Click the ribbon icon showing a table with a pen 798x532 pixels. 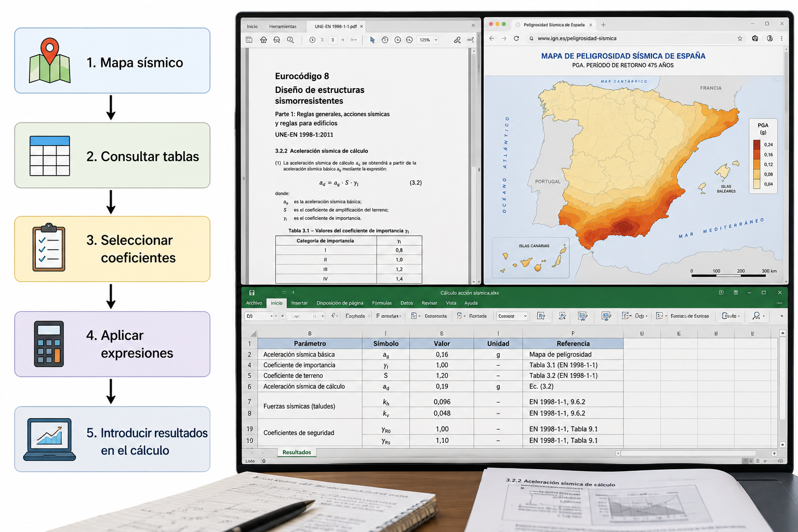coord(582,316)
